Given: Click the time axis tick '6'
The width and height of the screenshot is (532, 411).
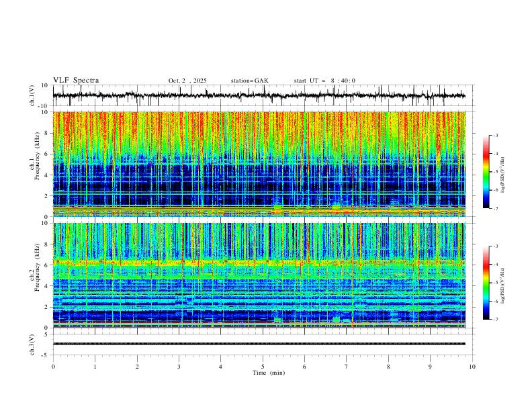Looking at the screenshot, I should [305, 367].
